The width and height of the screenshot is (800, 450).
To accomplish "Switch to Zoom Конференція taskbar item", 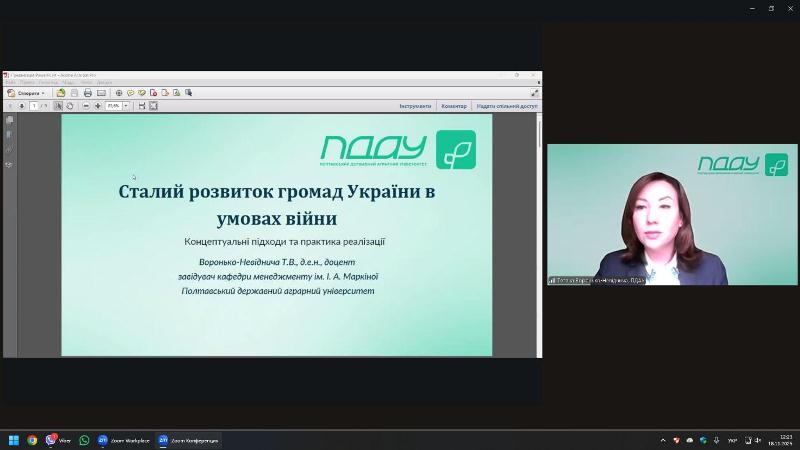I will 188,440.
